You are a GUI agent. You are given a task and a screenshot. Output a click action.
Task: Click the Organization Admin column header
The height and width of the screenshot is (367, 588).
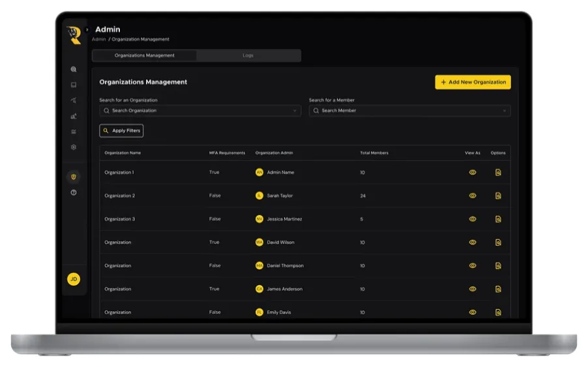[274, 153]
